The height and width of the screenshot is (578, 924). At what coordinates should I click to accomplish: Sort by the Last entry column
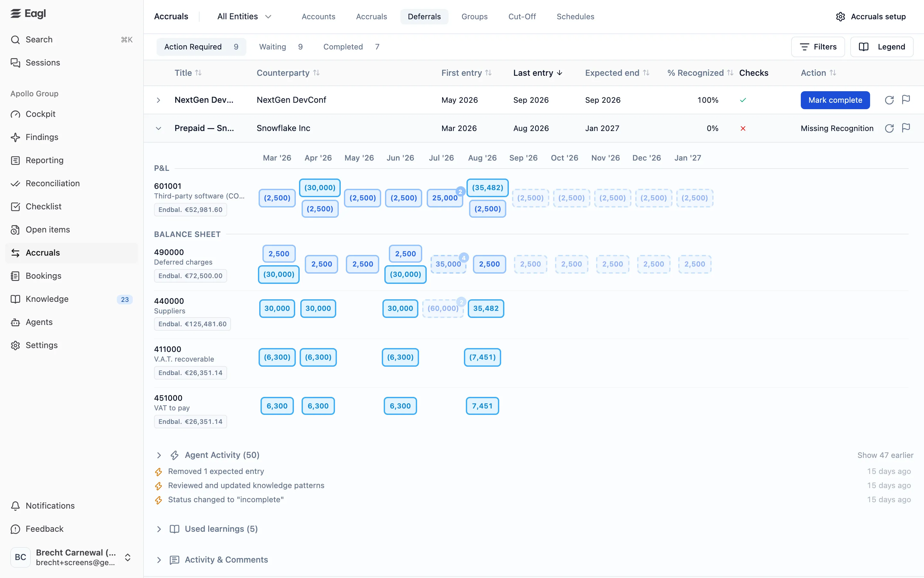(538, 73)
